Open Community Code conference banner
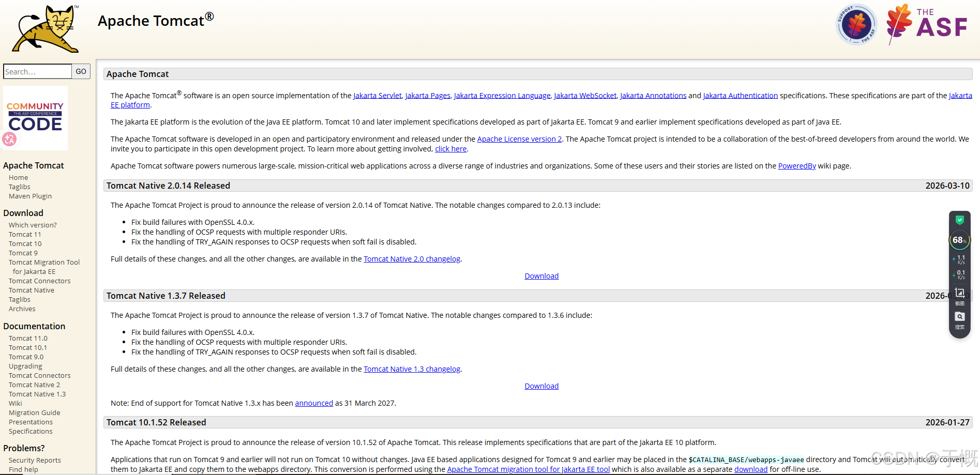Image resolution: width=980 pixels, height=475 pixels. tap(35, 118)
